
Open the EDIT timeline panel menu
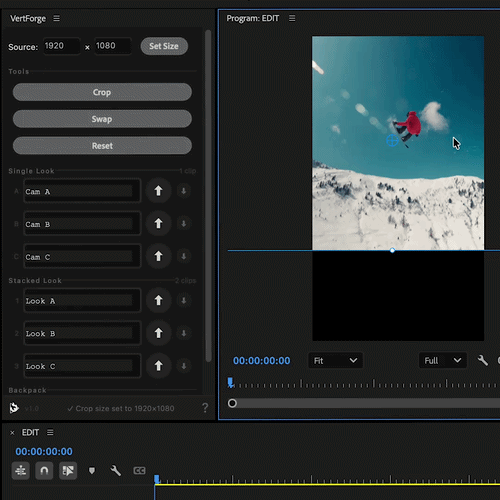click(x=50, y=432)
